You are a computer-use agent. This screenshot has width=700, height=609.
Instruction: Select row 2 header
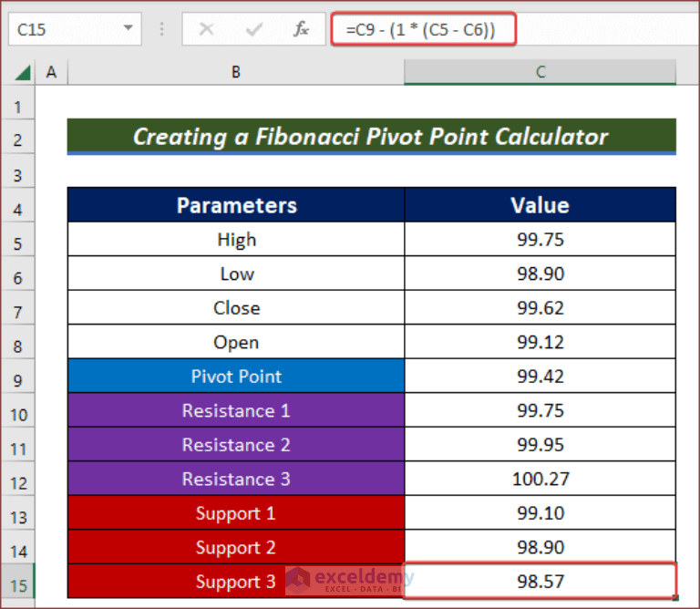click(x=18, y=137)
